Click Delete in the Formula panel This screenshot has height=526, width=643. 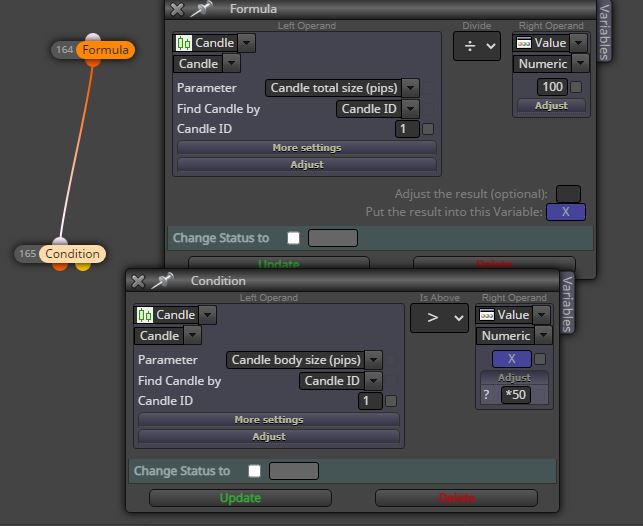click(494, 263)
